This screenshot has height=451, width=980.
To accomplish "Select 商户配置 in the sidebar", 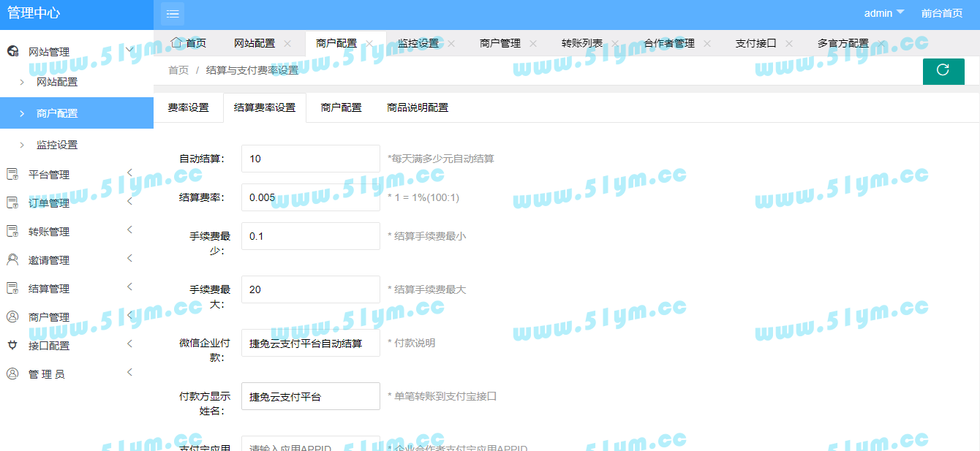I will [x=77, y=113].
